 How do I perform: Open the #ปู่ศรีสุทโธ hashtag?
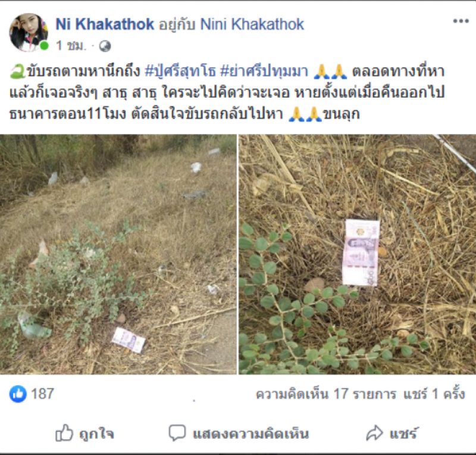180,72
